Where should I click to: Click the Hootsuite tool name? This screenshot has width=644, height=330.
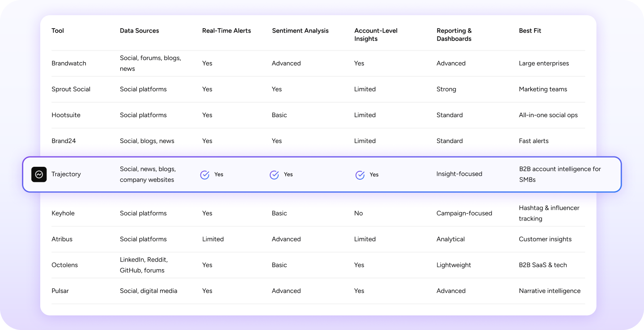(66, 115)
